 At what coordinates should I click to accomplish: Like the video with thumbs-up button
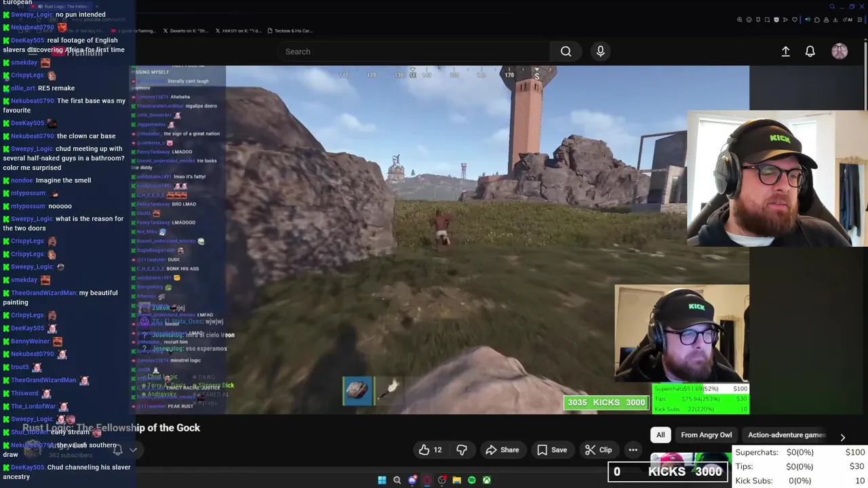[430, 450]
